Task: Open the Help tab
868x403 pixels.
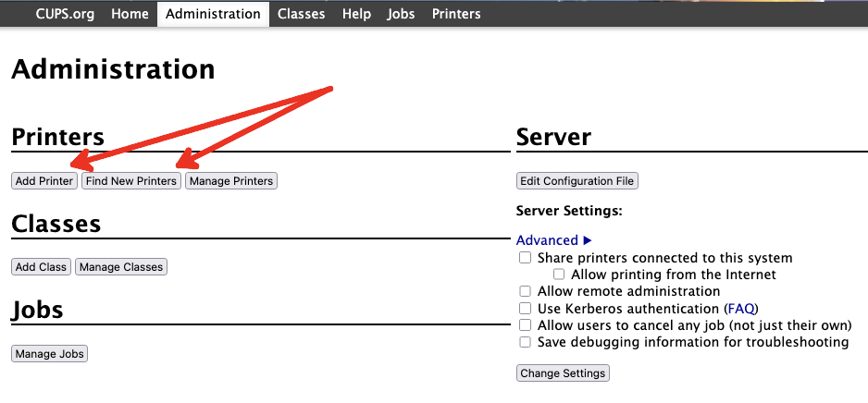Action: [x=356, y=14]
